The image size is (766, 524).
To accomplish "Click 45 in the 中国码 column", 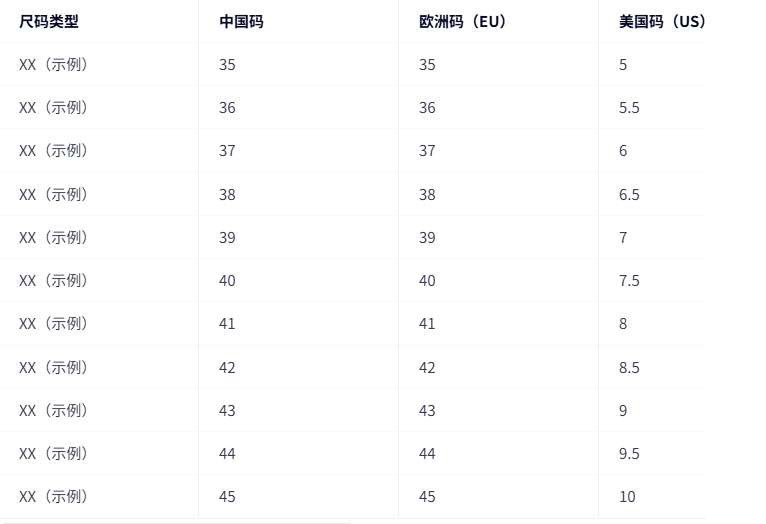I will (x=227, y=497).
